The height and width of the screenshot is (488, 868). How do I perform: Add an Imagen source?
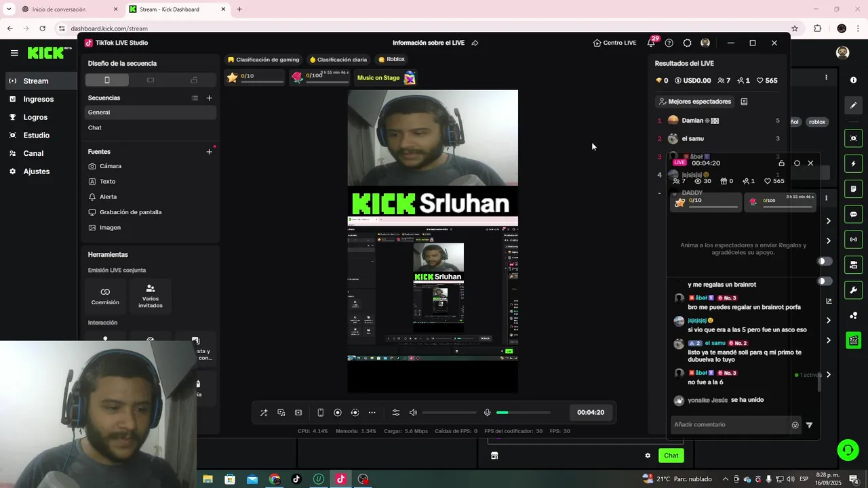(105, 228)
